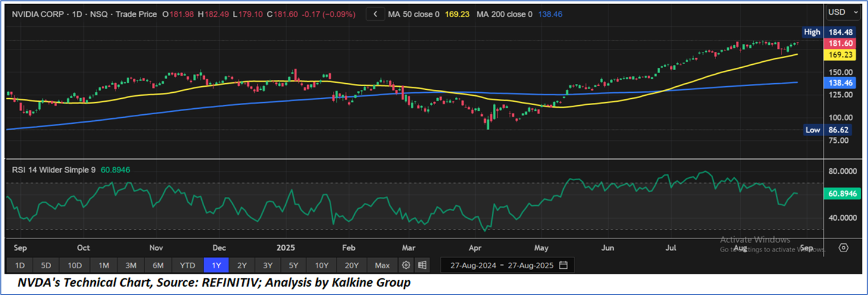Click the data table grid icon
The width and height of the screenshot is (868, 295).
422,265
